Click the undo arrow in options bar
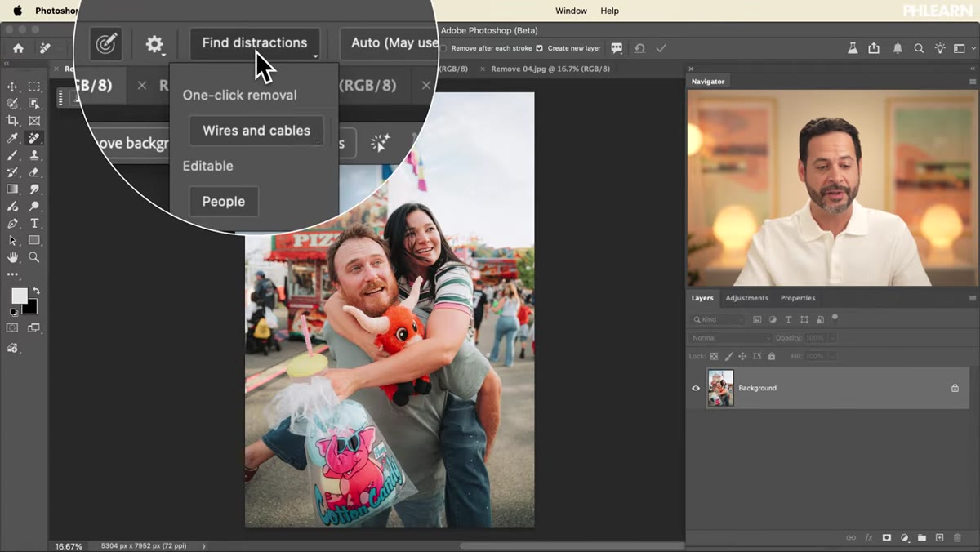The width and height of the screenshot is (980, 552). click(639, 48)
